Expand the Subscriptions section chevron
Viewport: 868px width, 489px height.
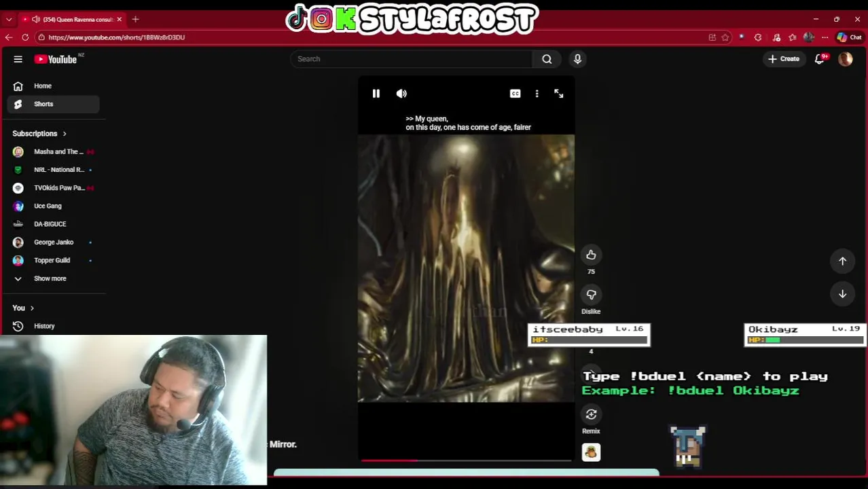point(65,134)
